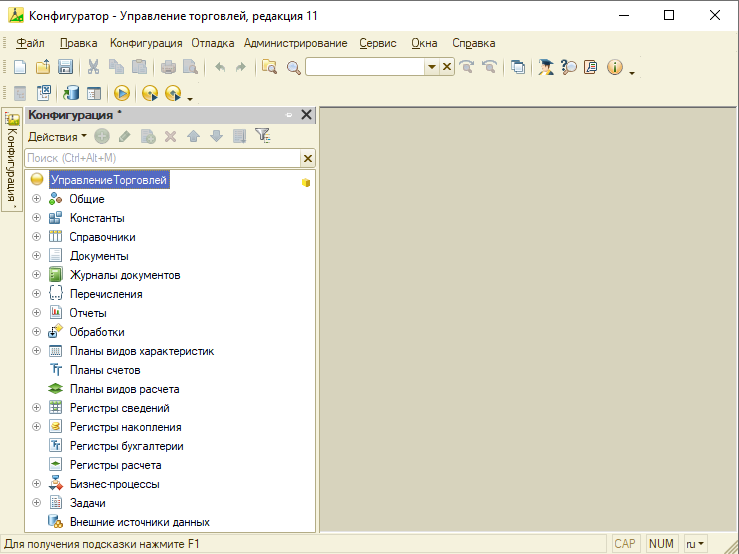Viewport: 739px width, 554px height.
Task: Select the УправлениеТорговлей root node
Action: 109,180
